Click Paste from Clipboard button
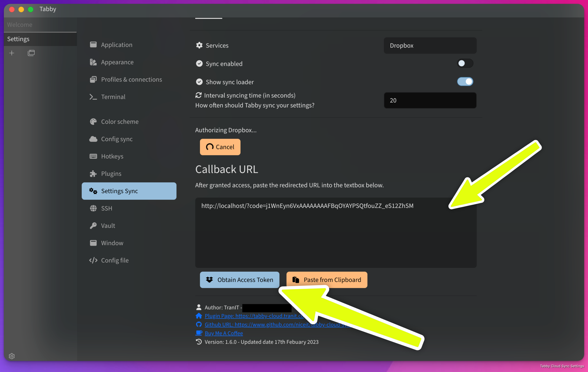The height and width of the screenshot is (372, 588). coord(327,280)
